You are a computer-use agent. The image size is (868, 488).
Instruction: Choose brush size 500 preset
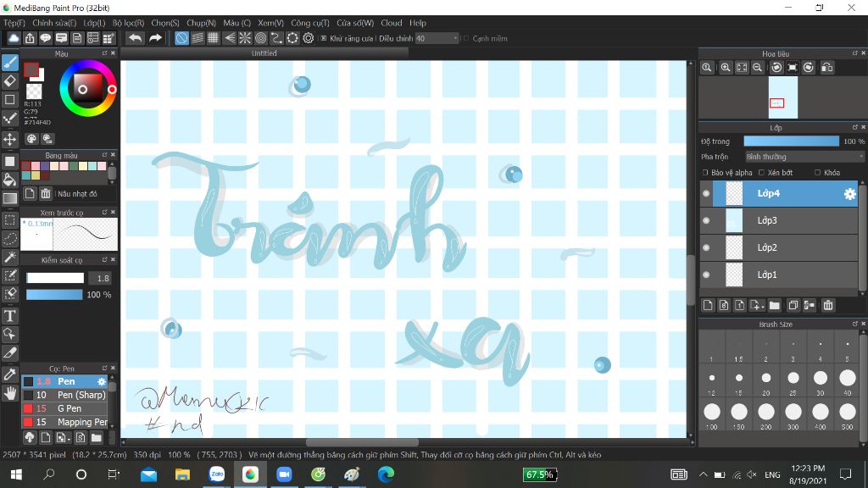848,415
